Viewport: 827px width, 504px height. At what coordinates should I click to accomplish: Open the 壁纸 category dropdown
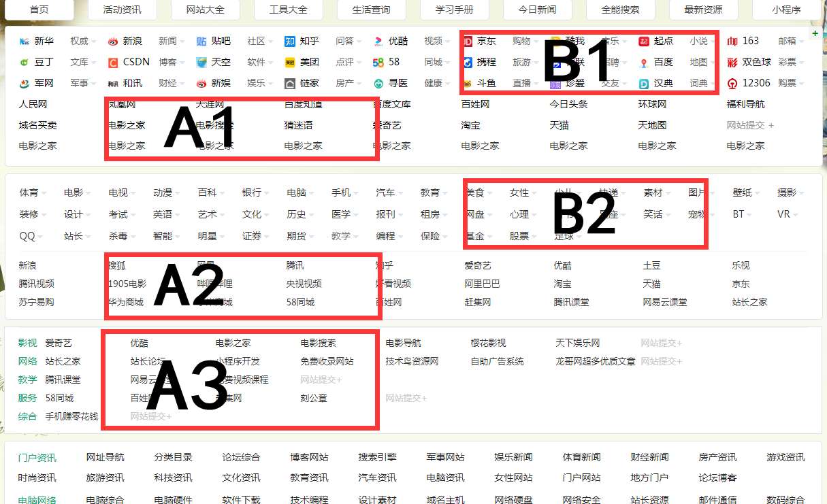[745, 193]
